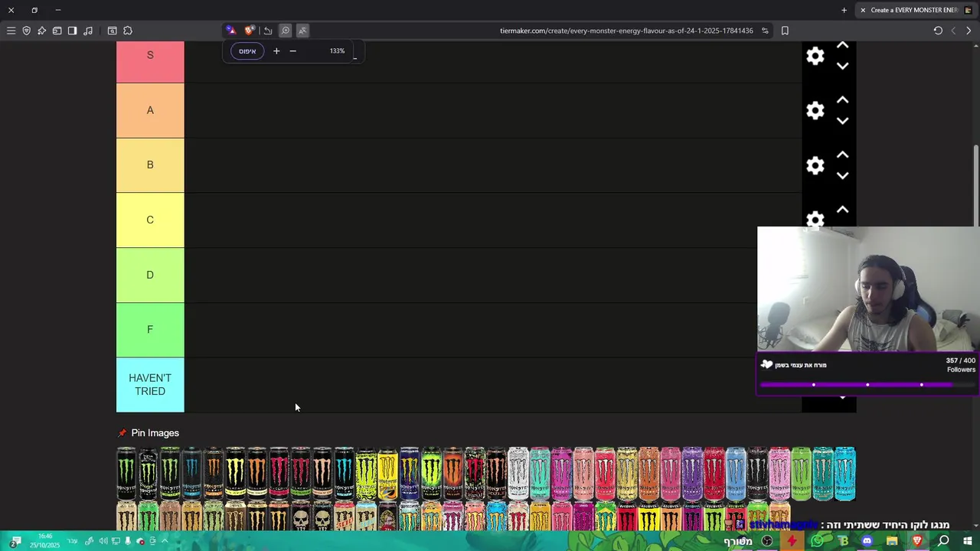Click the lime D tier label

click(150, 275)
